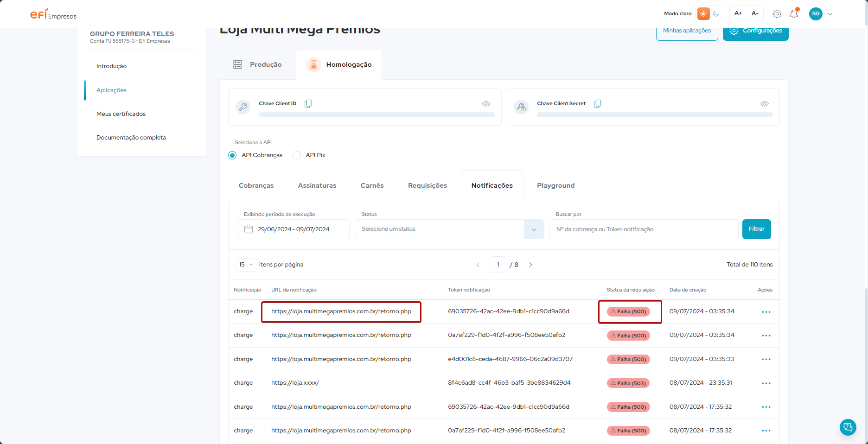Click the Produção tab server icon

237,64
